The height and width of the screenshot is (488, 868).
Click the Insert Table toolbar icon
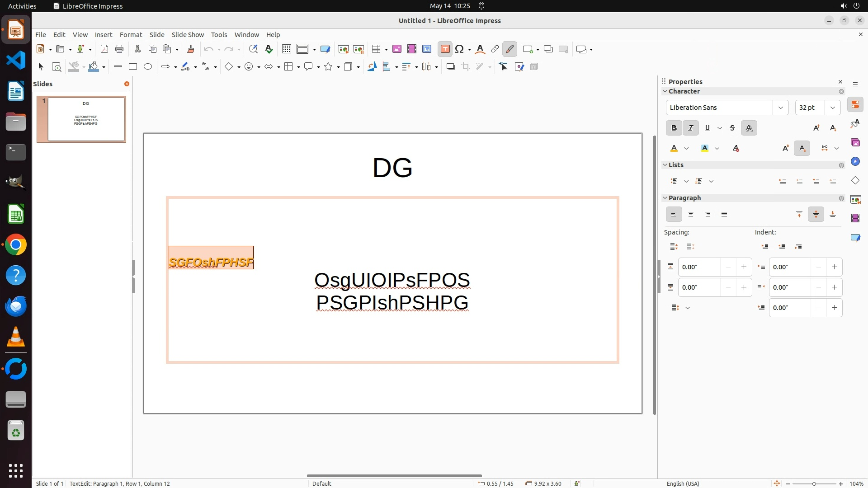(x=376, y=49)
